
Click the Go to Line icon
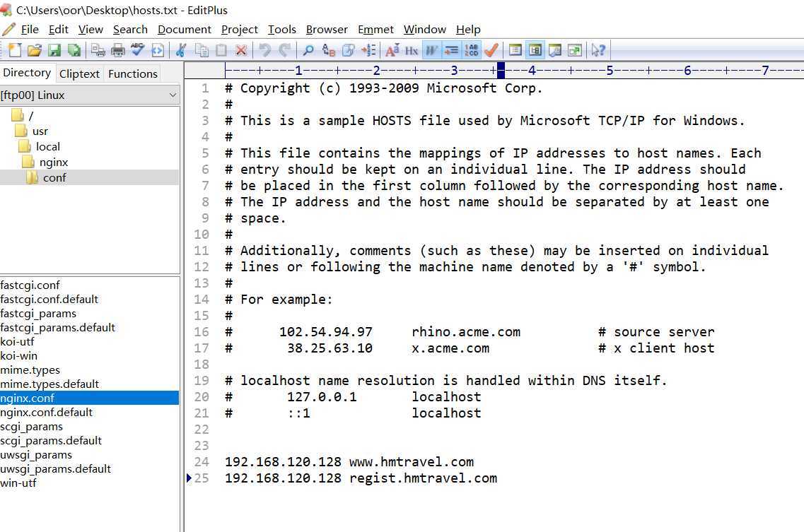(x=368, y=49)
